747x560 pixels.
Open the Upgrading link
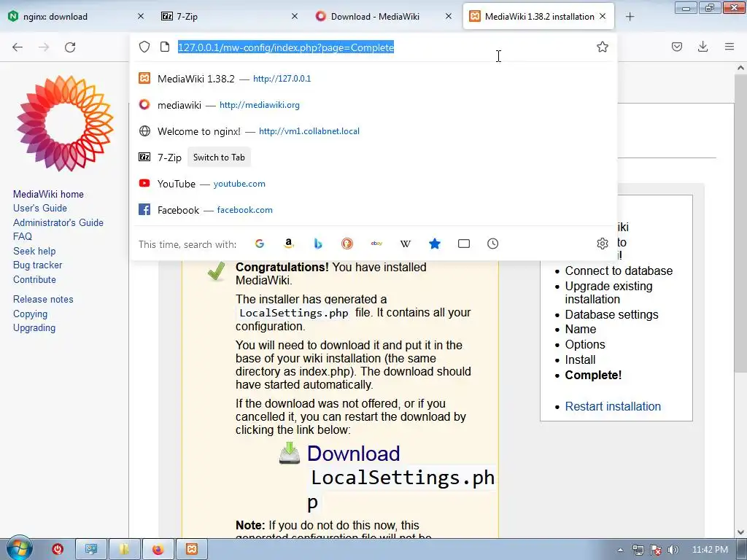point(34,328)
